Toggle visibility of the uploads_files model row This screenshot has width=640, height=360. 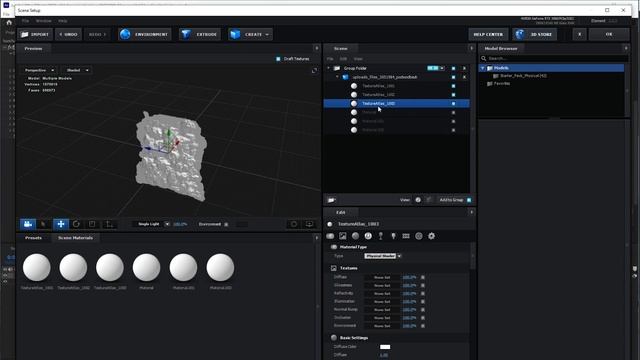453,77
